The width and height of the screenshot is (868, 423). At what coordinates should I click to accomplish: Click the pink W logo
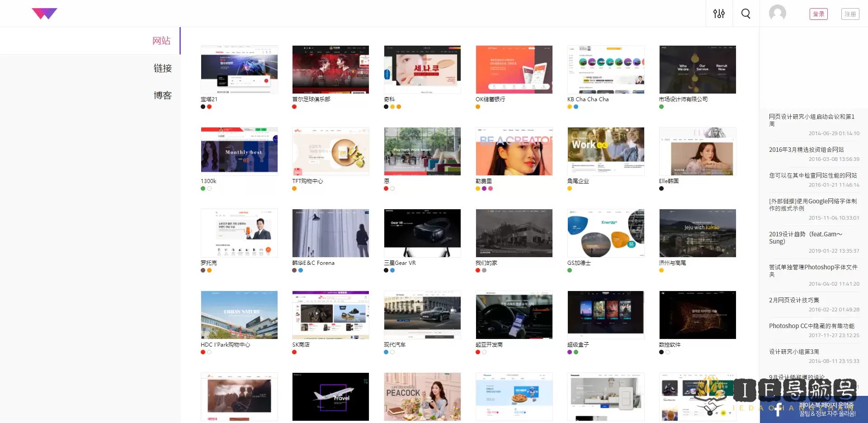[x=44, y=13]
